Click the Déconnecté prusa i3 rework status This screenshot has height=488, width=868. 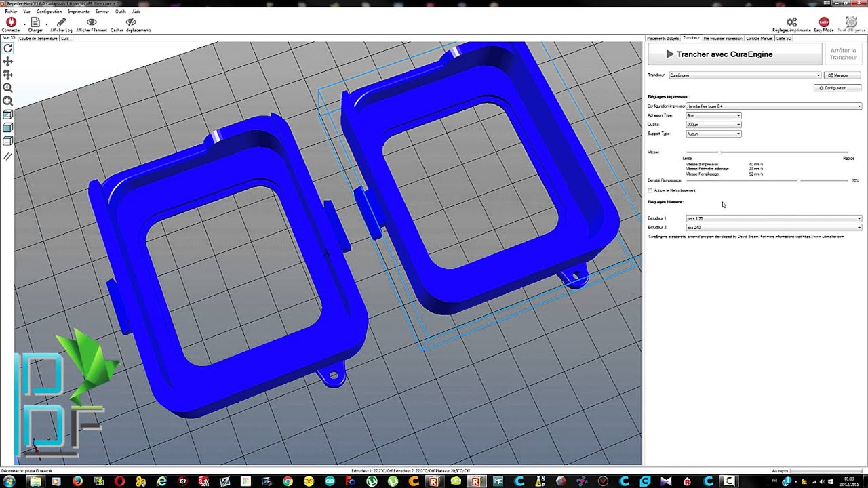click(27, 470)
